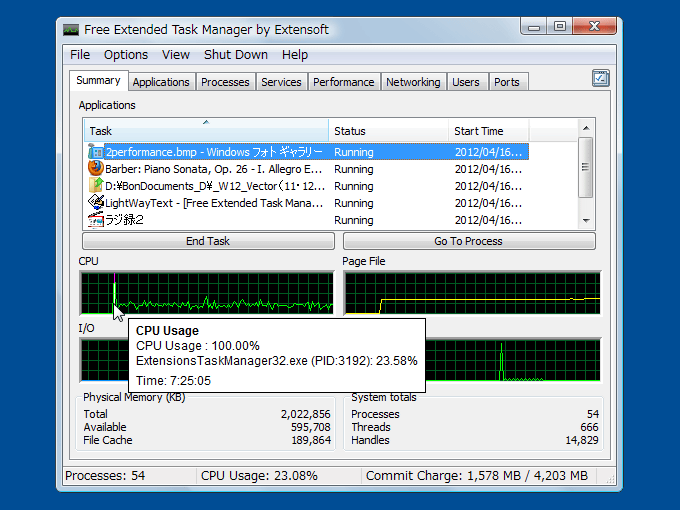Screen dimensions: 680x510
Task: Open the View menu
Action: pyautogui.click(x=176, y=55)
